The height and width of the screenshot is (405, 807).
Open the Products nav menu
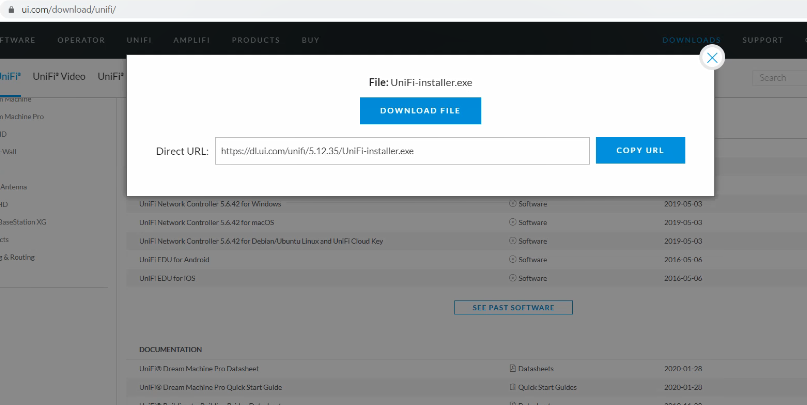[x=256, y=40]
